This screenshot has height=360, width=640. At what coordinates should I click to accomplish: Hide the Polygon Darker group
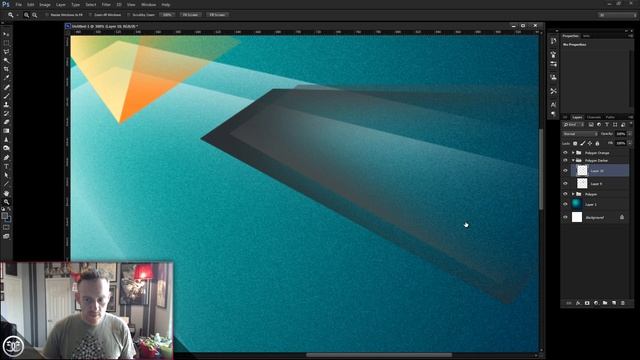565,160
